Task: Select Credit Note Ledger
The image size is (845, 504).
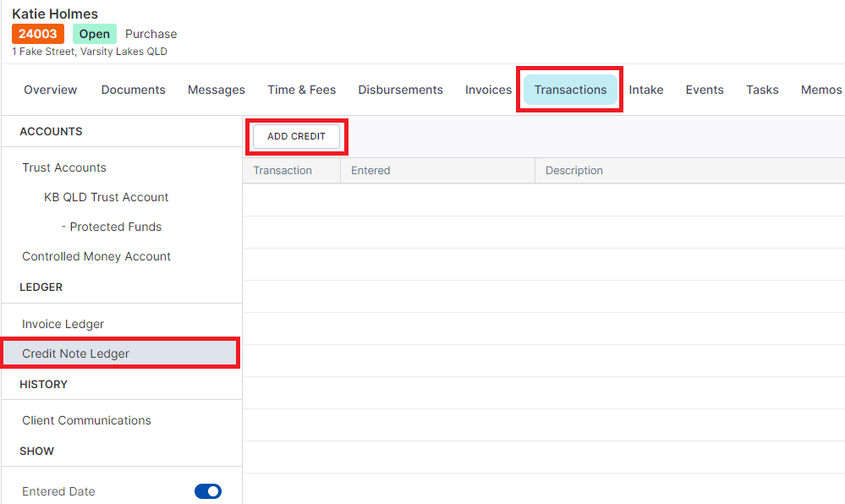Action: pyautogui.click(x=120, y=353)
